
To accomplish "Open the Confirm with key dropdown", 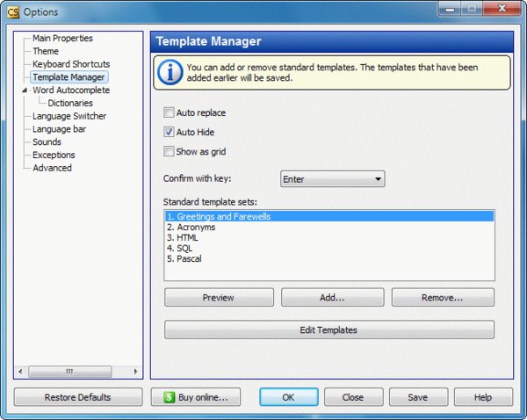I will (x=332, y=179).
